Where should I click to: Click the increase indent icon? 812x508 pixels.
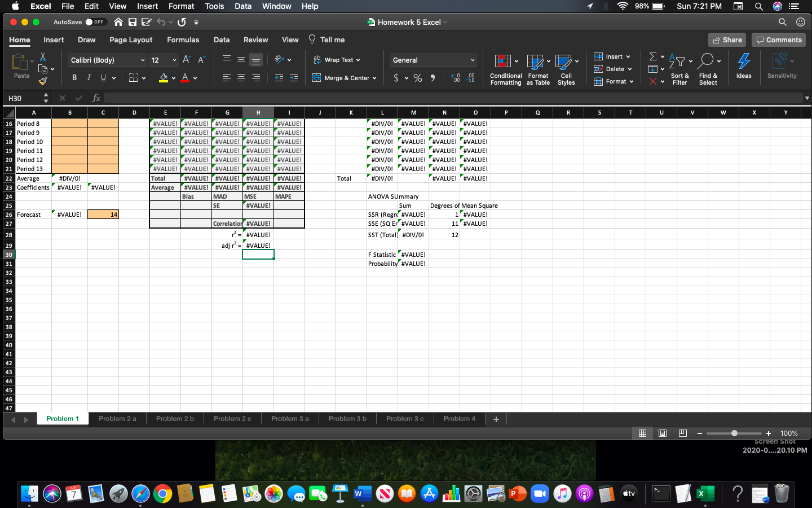pos(294,78)
